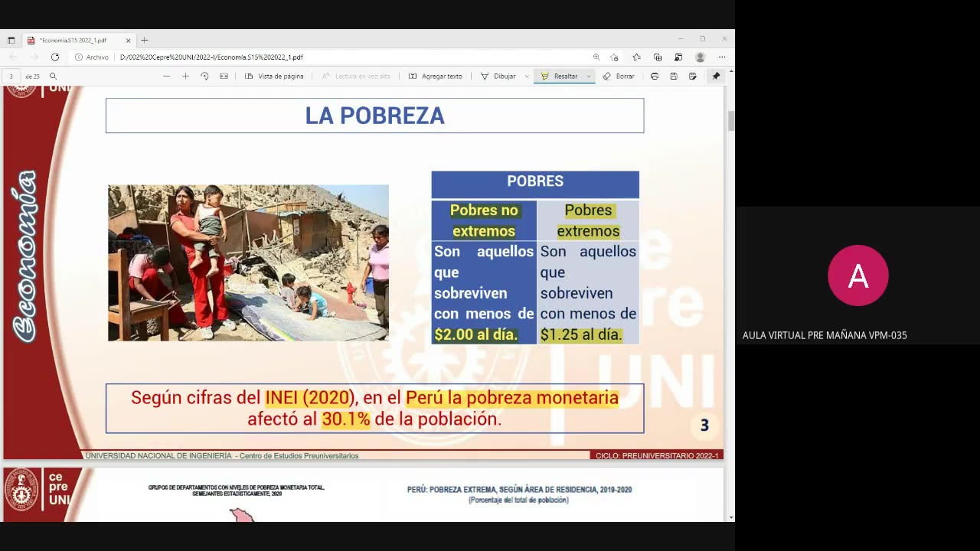Zoom out the PDF

click(x=166, y=77)
